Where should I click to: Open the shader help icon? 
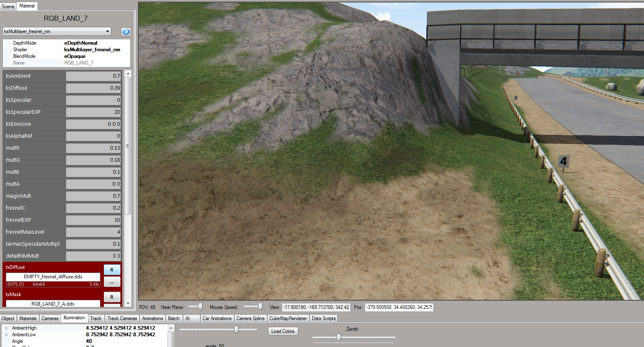(x=126, y=31)
